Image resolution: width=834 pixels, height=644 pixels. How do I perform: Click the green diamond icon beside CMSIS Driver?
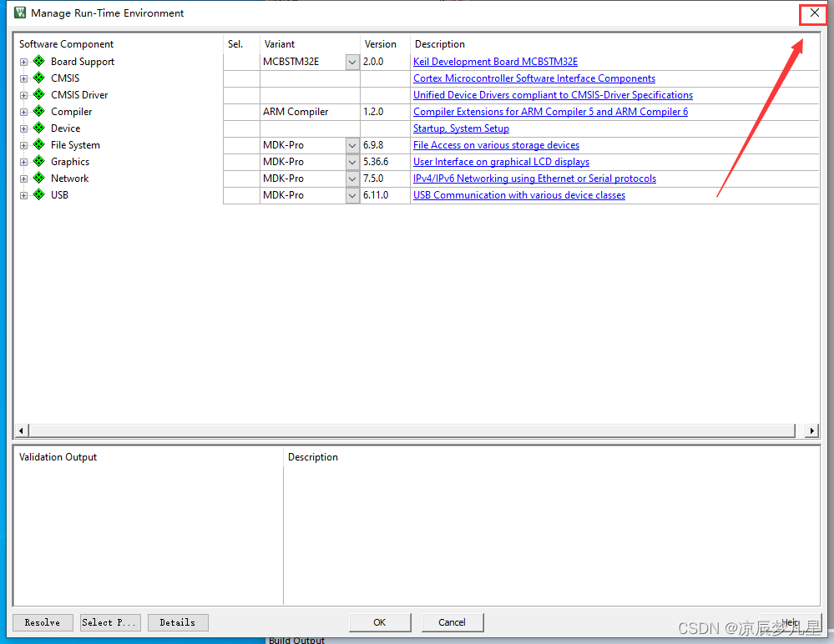(x=39, y=94)
